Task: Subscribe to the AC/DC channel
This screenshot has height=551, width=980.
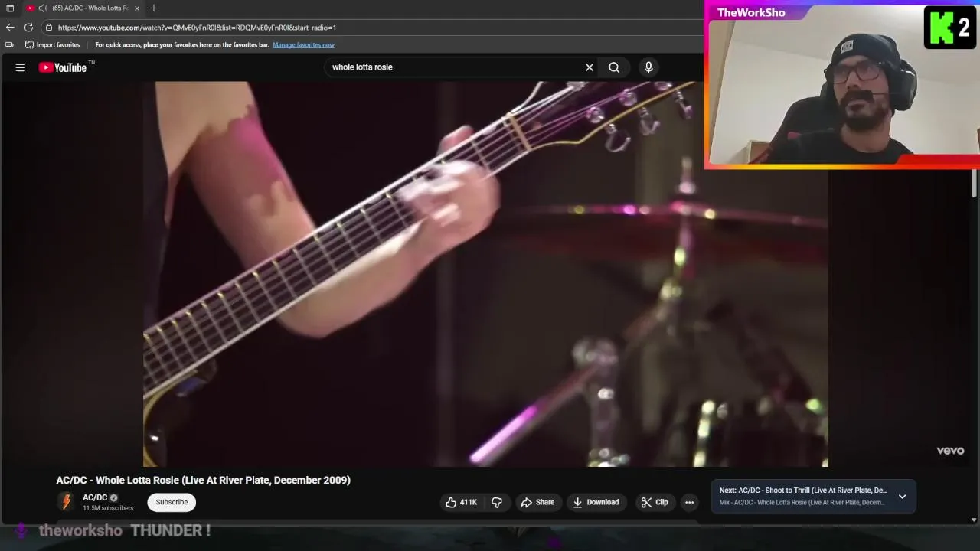Action: [x=171, y=502]
